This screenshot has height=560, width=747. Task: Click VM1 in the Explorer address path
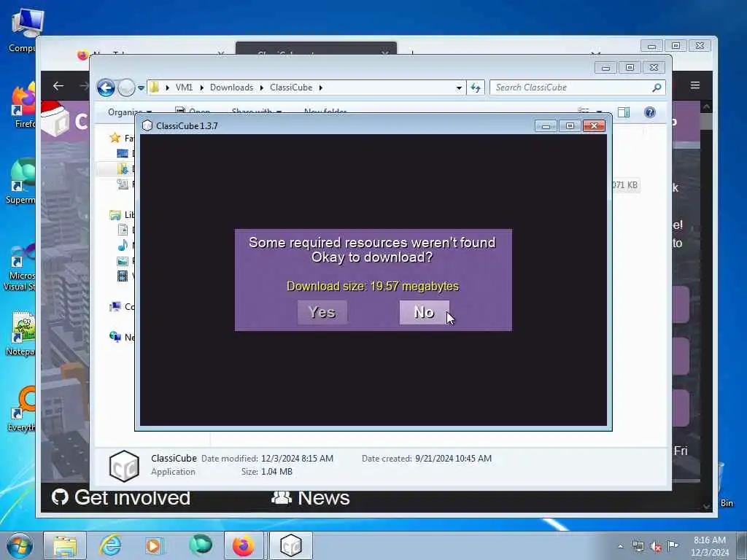pyautogui.click(x=184, y=87)
